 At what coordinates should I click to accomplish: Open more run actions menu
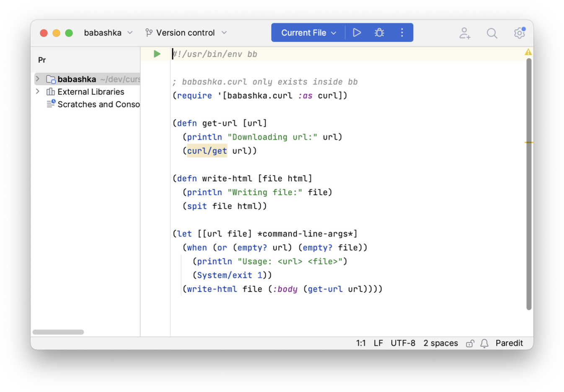402,33
